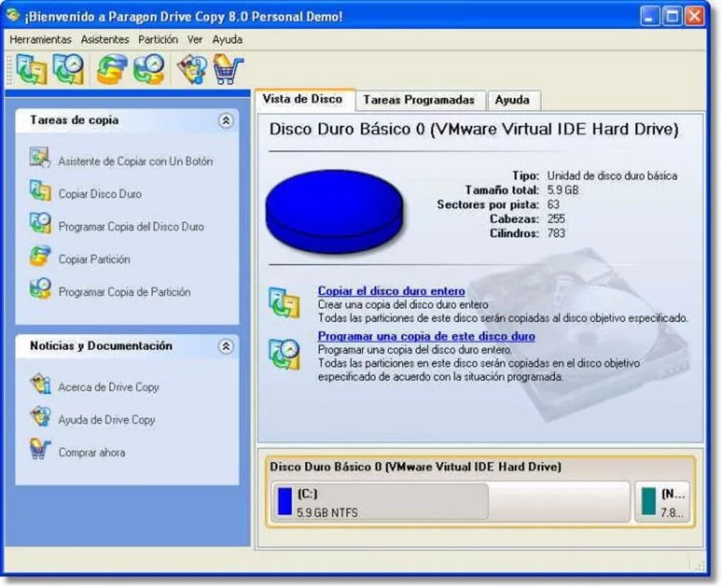Screen dimensions: 722x588
Task: Click the Copy Hard Disk toolbar icon
Action: (x=32, y=69)
